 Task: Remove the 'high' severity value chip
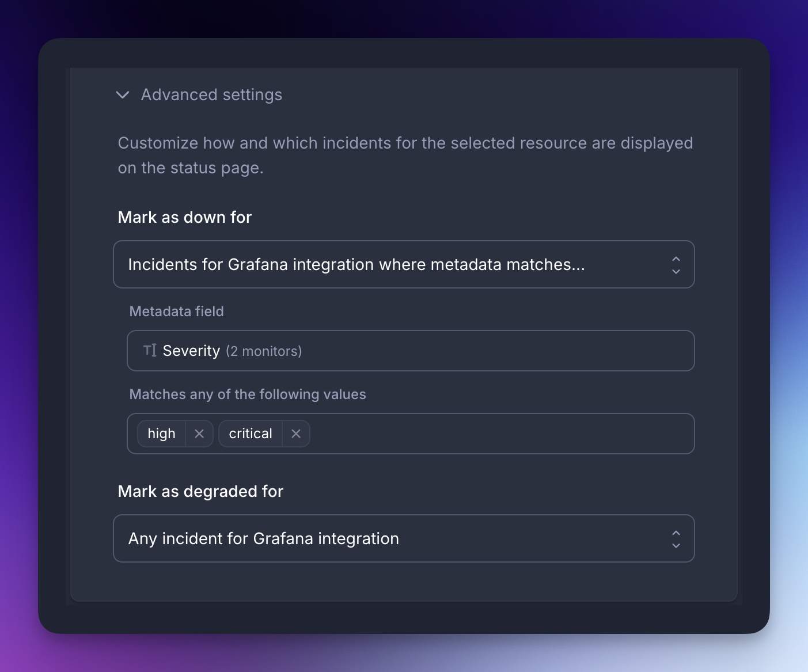pos(199,434)
